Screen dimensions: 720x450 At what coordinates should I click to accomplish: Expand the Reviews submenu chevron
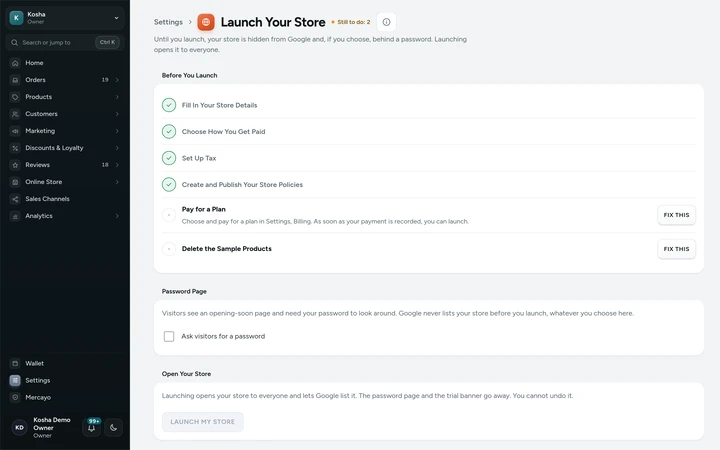pos(117,165)
